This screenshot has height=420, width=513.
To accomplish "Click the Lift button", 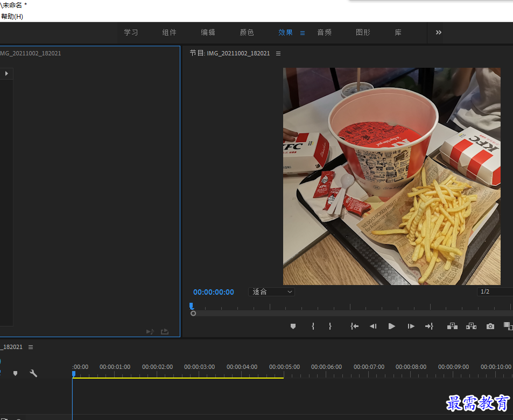I will pyautogui.click(x=452, y=326).
